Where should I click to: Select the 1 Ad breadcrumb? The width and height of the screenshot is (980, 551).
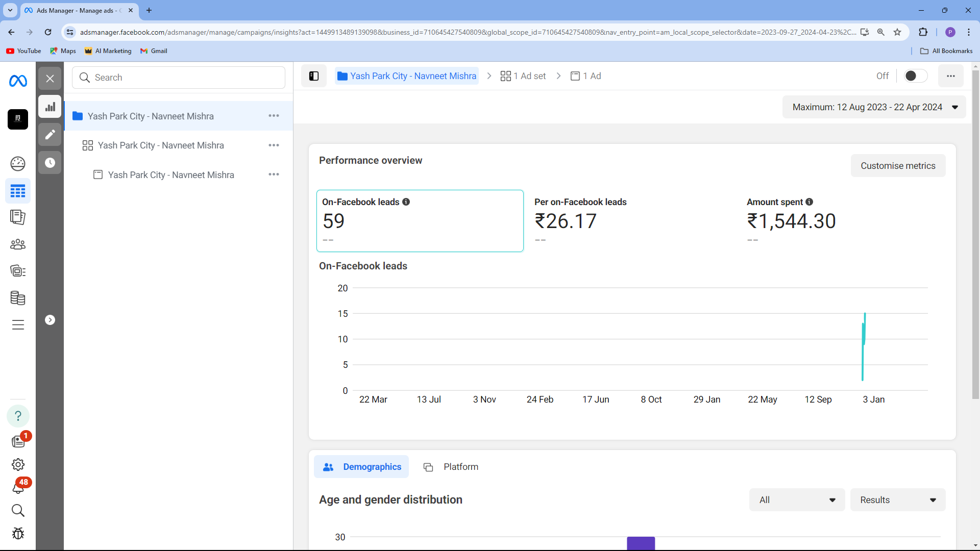(x=585, y=76)
